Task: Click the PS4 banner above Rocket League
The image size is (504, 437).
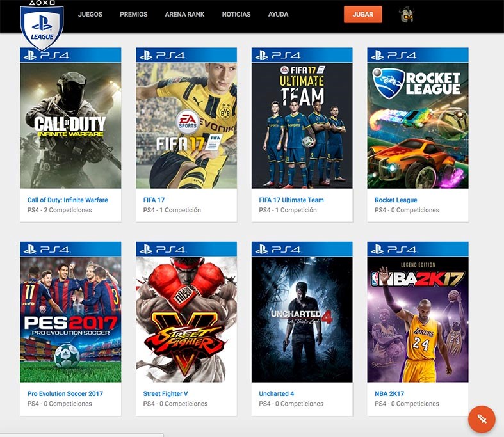Action: pos(418,55)
